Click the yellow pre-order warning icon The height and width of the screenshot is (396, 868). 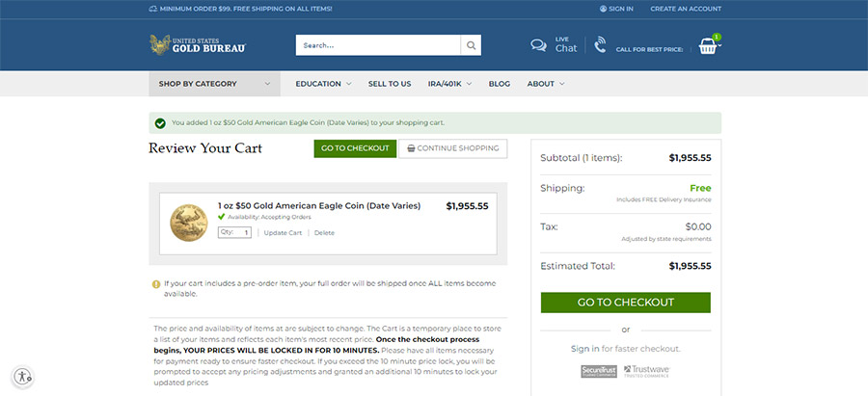(x=156, y=284)
